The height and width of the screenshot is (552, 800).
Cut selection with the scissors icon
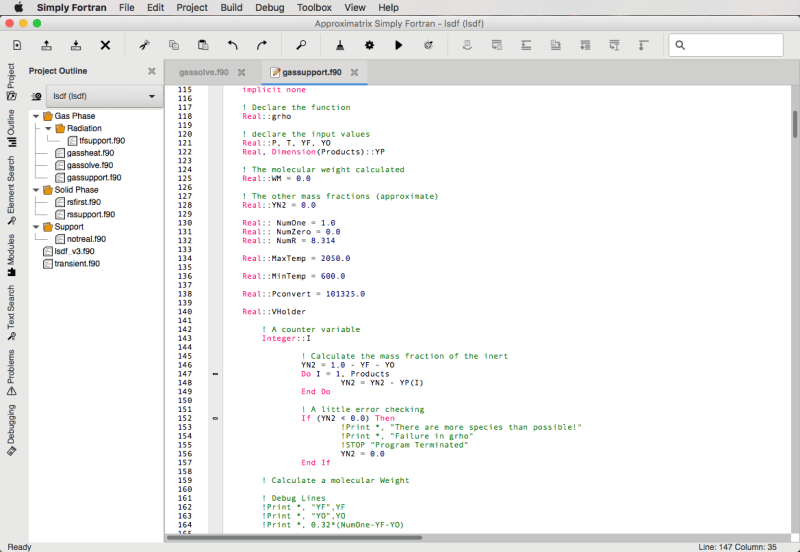pyautogui.click(x=144, y=45)
